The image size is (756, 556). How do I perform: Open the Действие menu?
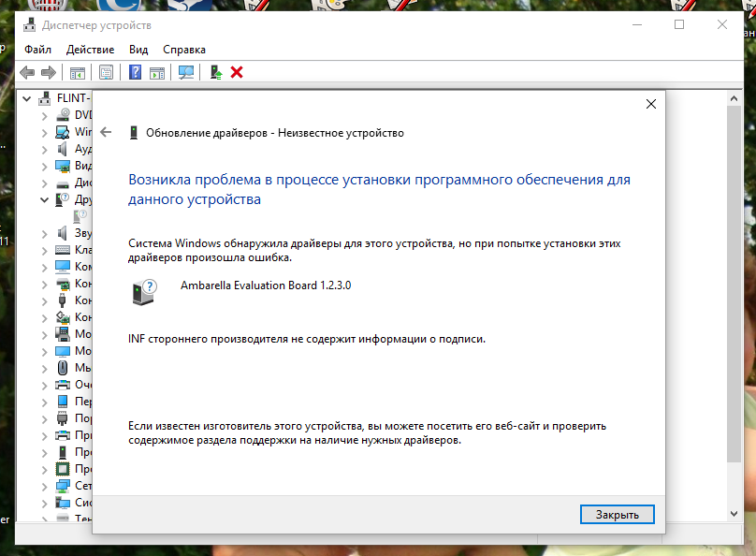[91, 49]
